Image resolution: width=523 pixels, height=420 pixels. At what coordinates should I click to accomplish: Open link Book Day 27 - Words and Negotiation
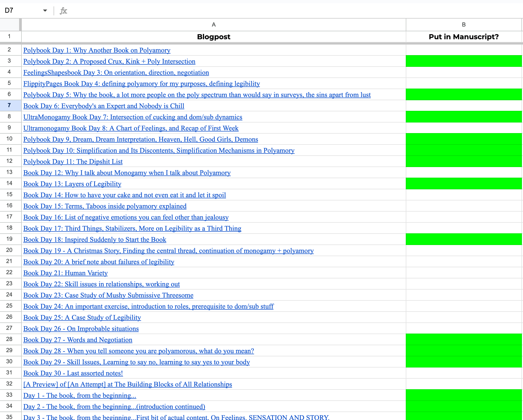[x=78, y=340]
